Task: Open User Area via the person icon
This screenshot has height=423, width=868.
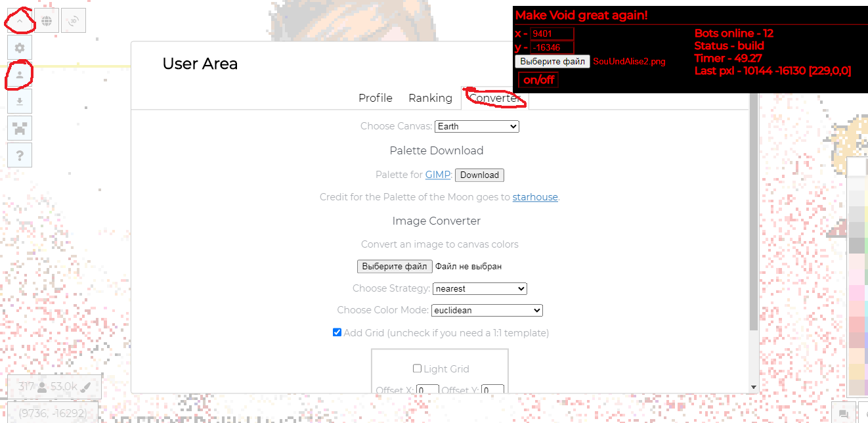Action: click(20, 75)
